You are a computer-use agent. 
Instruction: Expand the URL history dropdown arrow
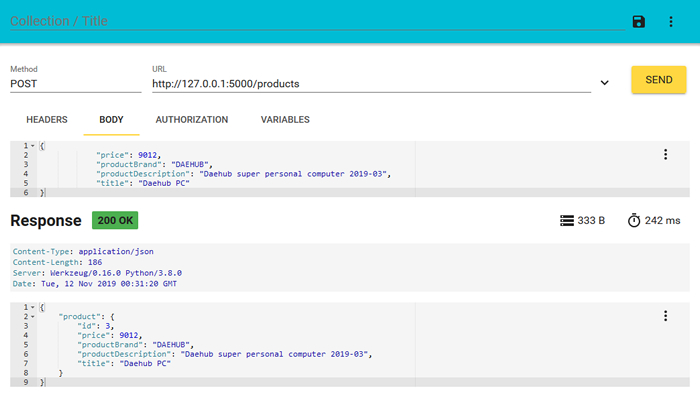pos(604,83)
